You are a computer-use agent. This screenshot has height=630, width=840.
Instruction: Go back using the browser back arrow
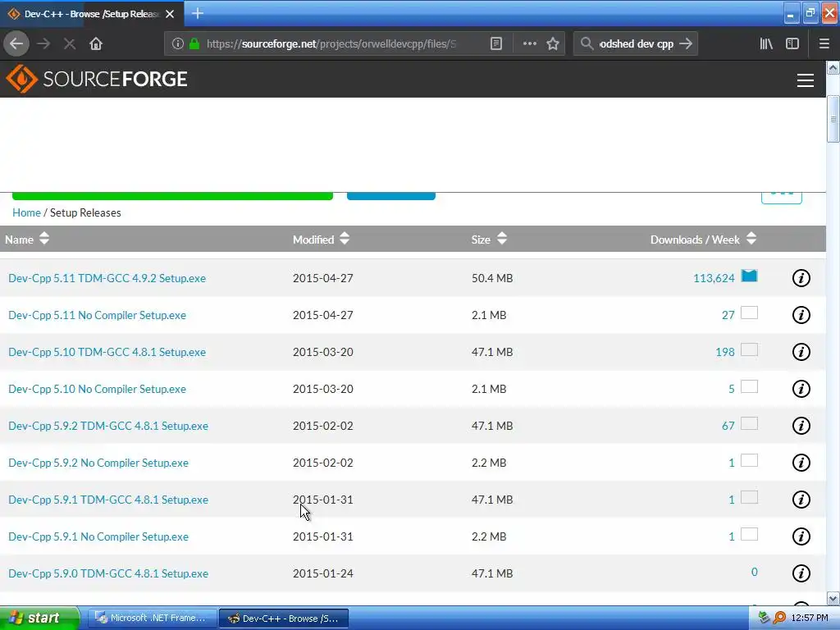point(16,44)
